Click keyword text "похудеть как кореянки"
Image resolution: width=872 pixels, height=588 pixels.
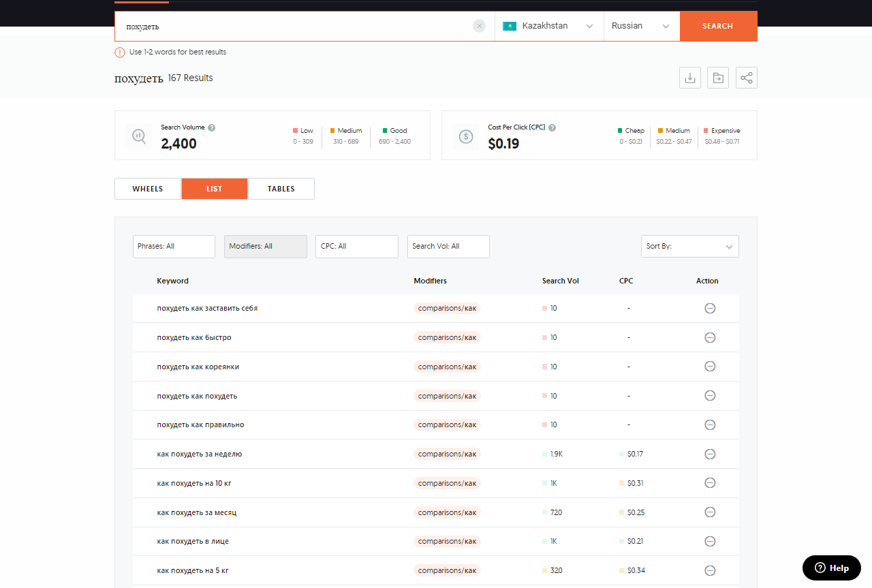(x=198, y=367)
